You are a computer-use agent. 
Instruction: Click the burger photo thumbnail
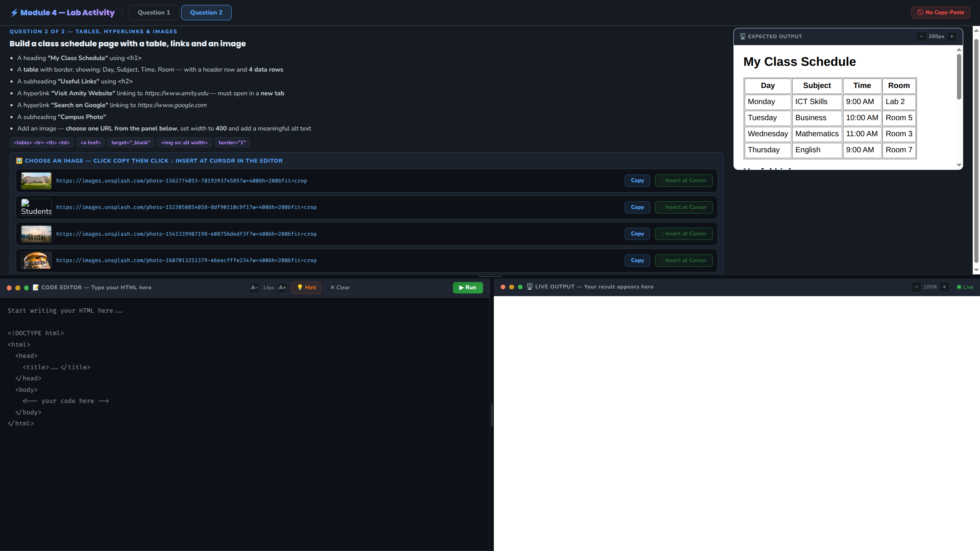36,261
